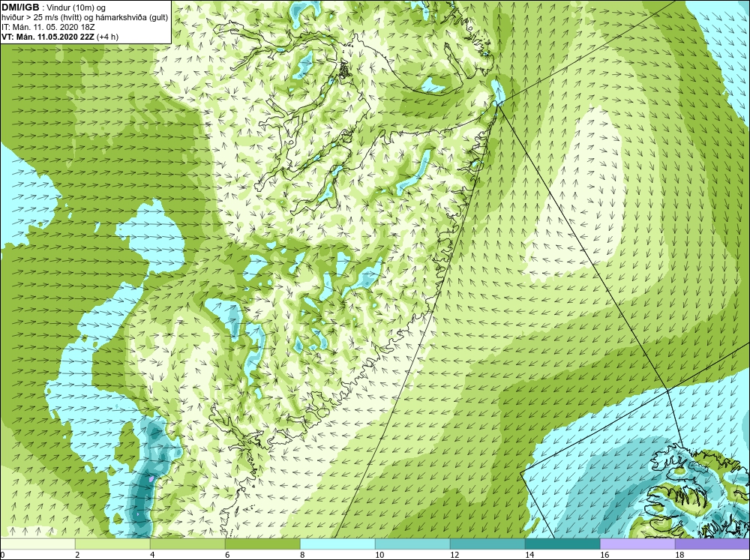Click the teal 12–14 legend swatch
The image size is (750, 560).
click(x=487, y=544)
